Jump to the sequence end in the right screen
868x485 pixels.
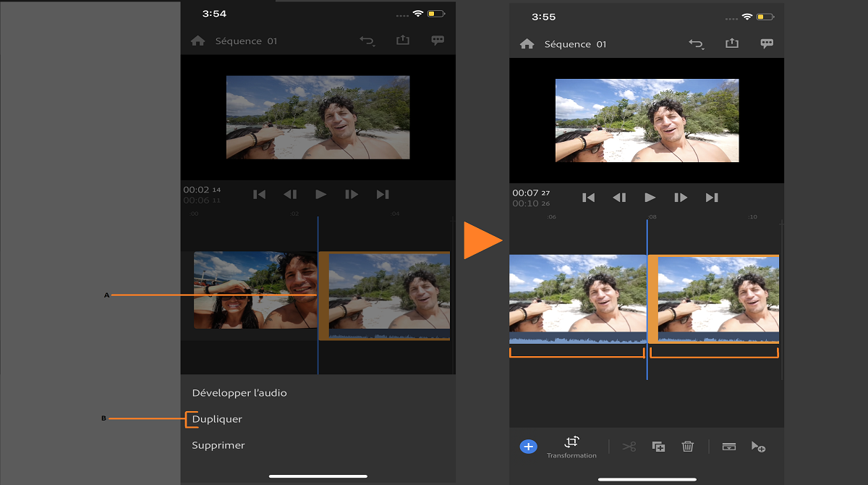712,197
